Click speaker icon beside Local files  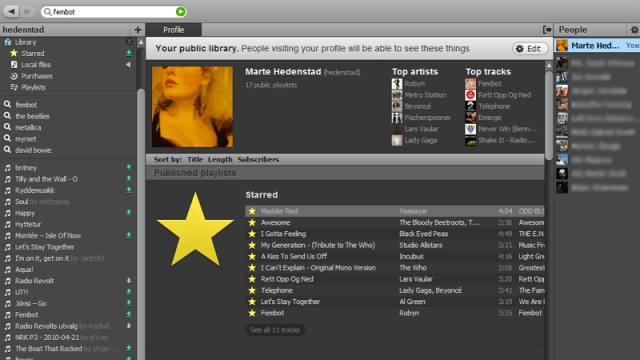(x=128, y=64)
